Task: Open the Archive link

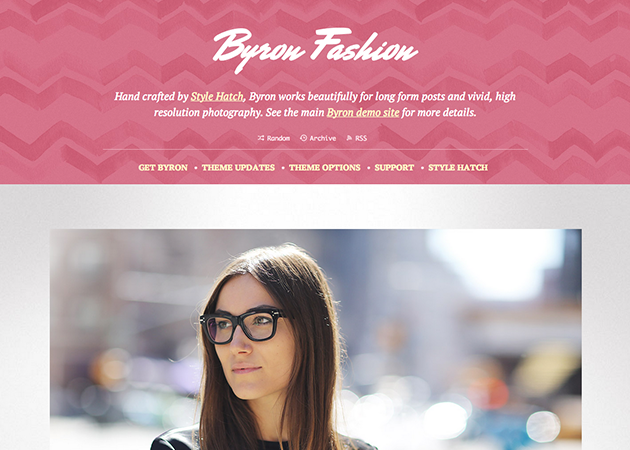Action: (323, 138)
